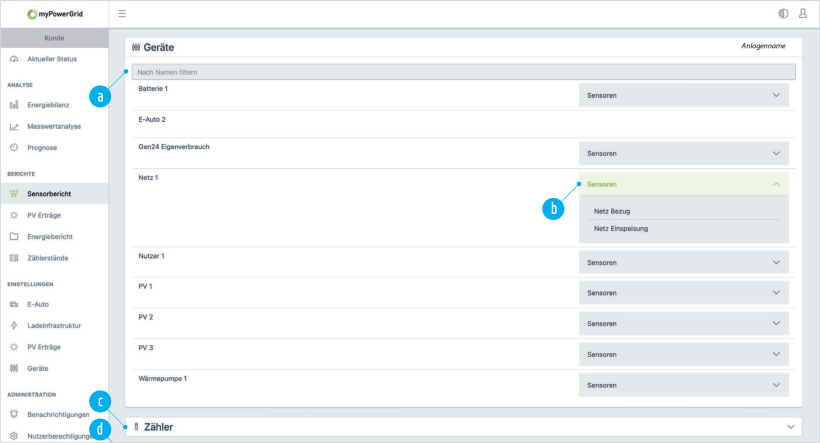Toggle dark/light contrast mode icon
Viewport: 820px width, 443px height.
click(782, 14)
